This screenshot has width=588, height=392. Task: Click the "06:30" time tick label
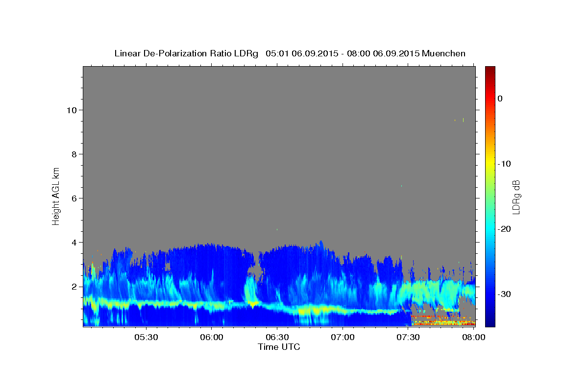point(277,338)
